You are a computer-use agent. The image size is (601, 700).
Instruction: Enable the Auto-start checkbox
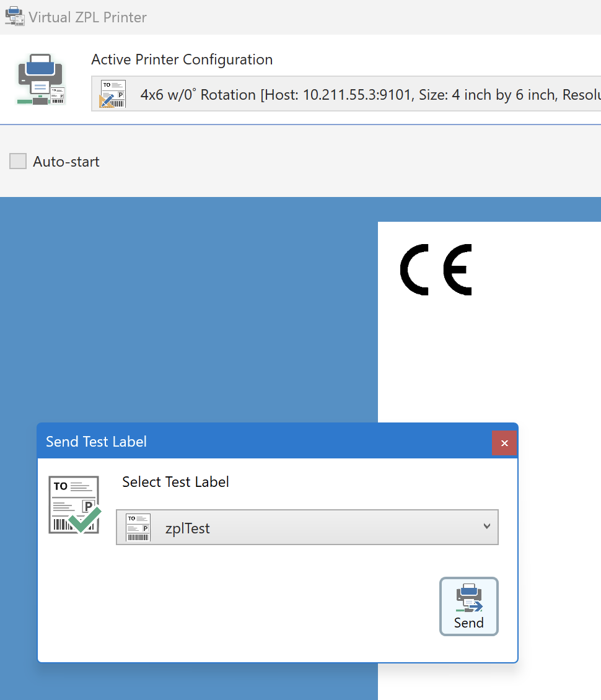pyautogui.click(x=17, y=161)
